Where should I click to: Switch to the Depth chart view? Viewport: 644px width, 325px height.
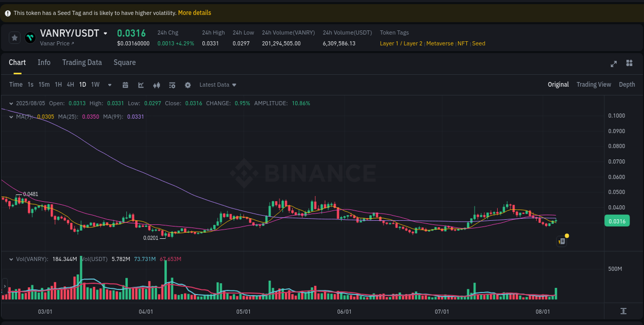(626, 84)
